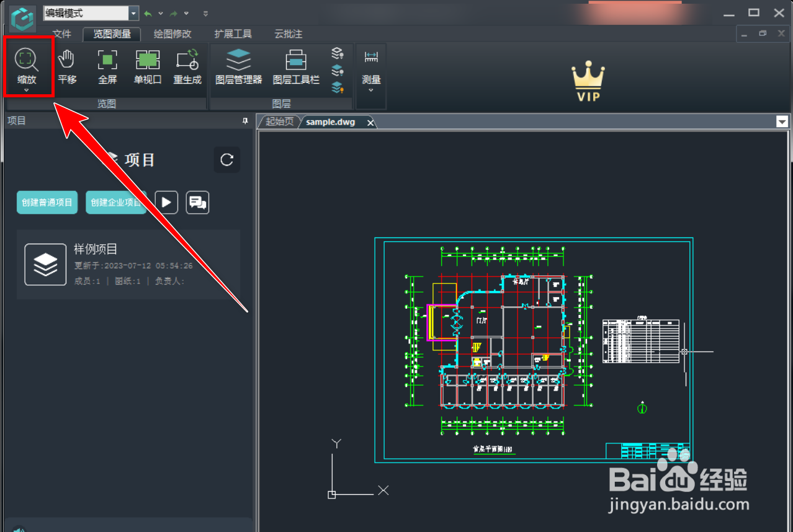Click the green redo arrow icon
Image resolution: width=793 pixels, height=532 pixels.
(174, 13)
